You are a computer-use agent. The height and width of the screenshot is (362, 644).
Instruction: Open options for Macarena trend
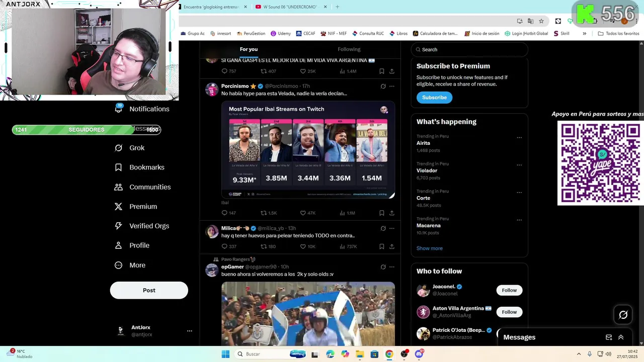(x=519, y=220)
